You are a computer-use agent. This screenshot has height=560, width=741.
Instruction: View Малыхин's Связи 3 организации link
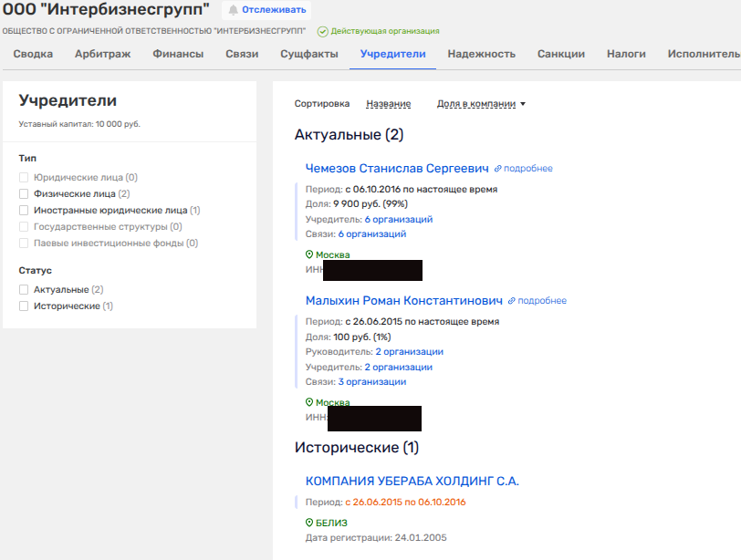pyautogui.click(x=371, y=382)
